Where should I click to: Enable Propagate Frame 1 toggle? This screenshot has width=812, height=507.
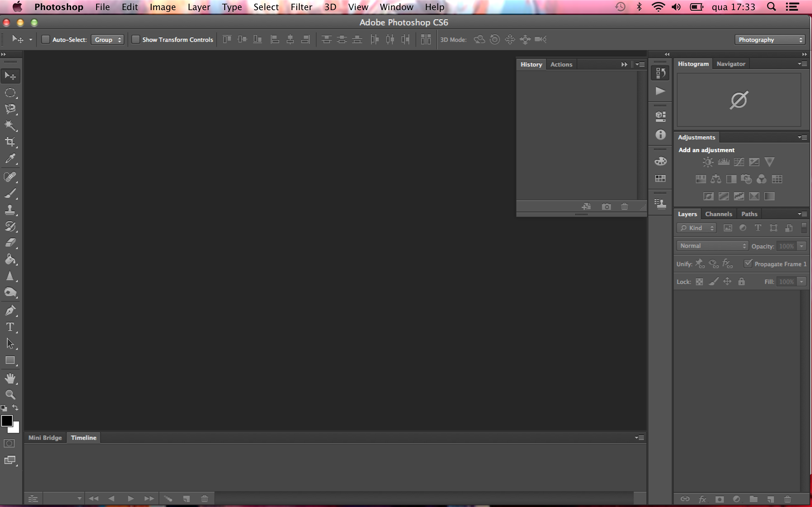(x=748, y=263)
